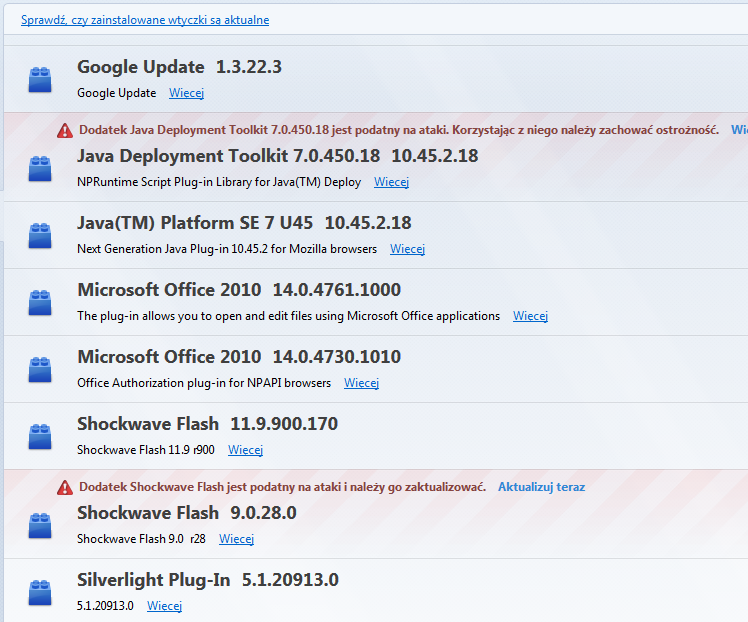Click the 'Shockwave Flash 11.9 r900' description text
The width and height of the screenshot is (748, 622).
coord(146,450)
